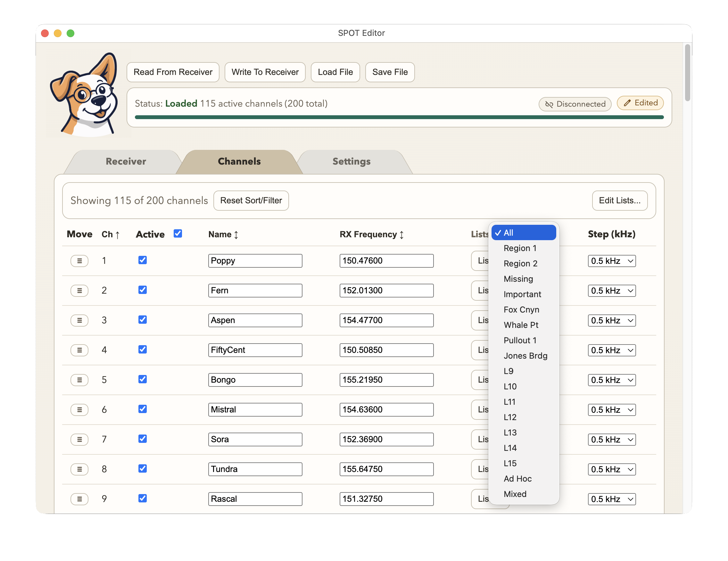Click the green loading progress bar
The height and width of the screenshot is (561, 728).
[x=399, y=117]
